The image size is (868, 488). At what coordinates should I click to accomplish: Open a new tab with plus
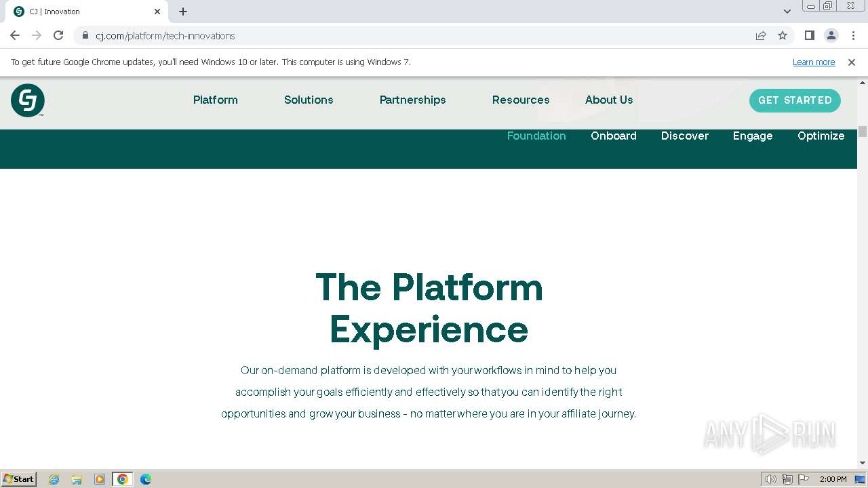point(183,12)
